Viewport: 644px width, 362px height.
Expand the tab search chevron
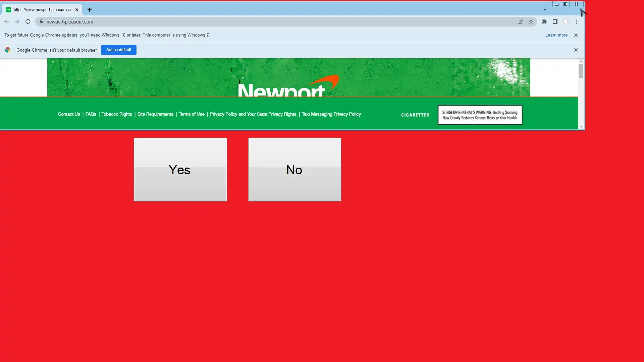545,10
